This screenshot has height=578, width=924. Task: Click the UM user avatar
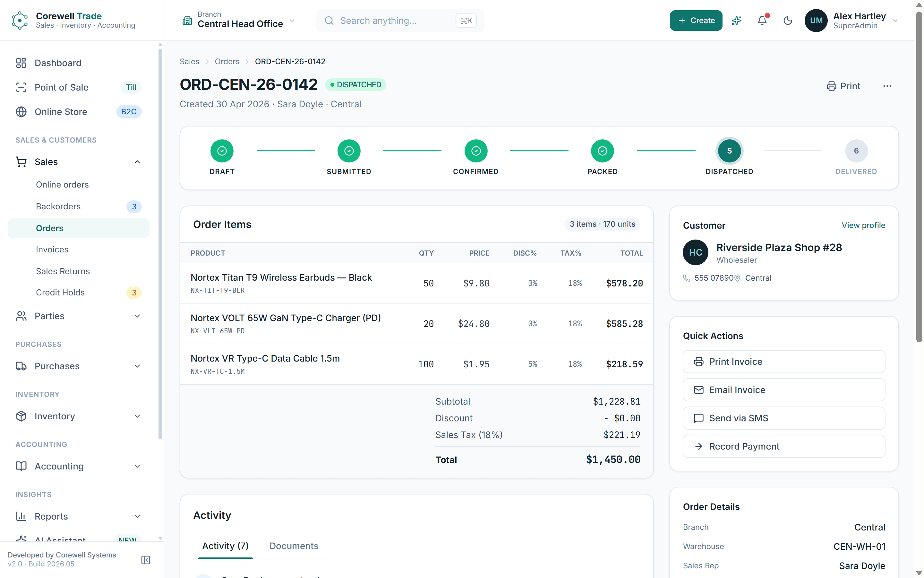pos(816,21)
